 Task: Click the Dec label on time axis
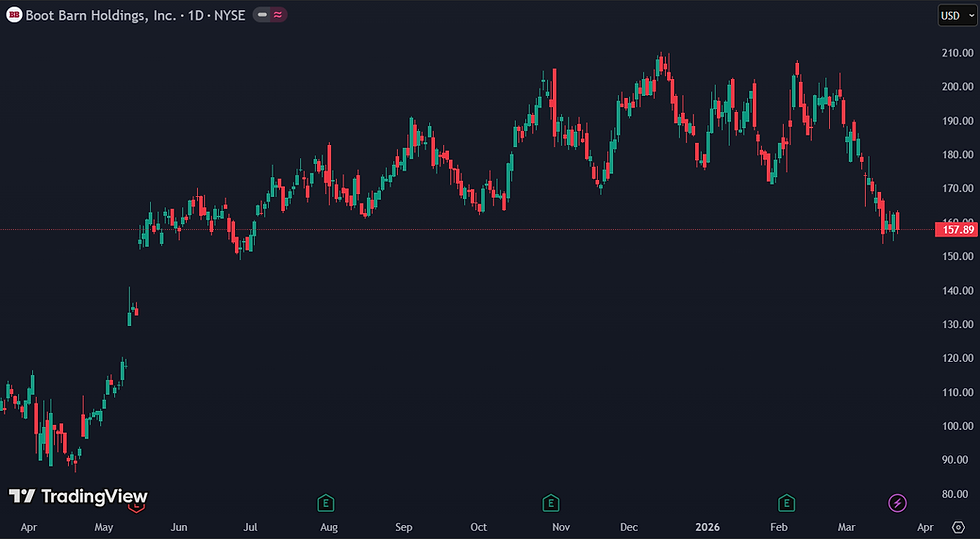pos(629,527)
